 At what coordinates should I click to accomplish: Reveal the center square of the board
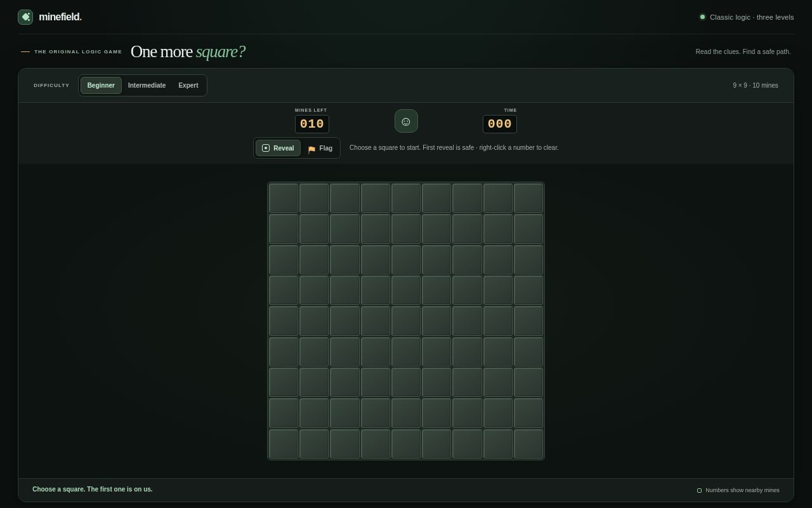(406, 321)
